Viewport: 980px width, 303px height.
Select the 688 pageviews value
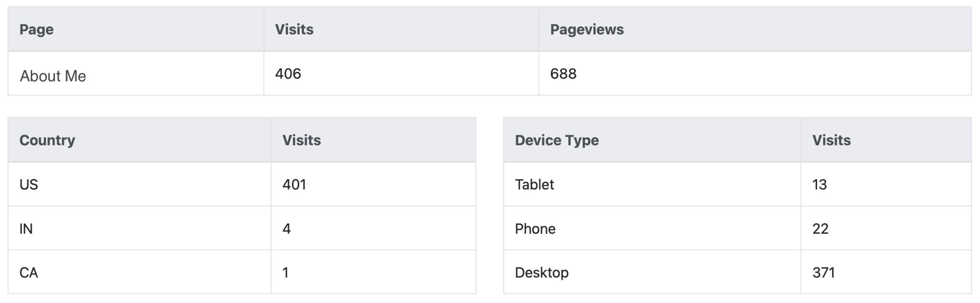tap(563, 74)
